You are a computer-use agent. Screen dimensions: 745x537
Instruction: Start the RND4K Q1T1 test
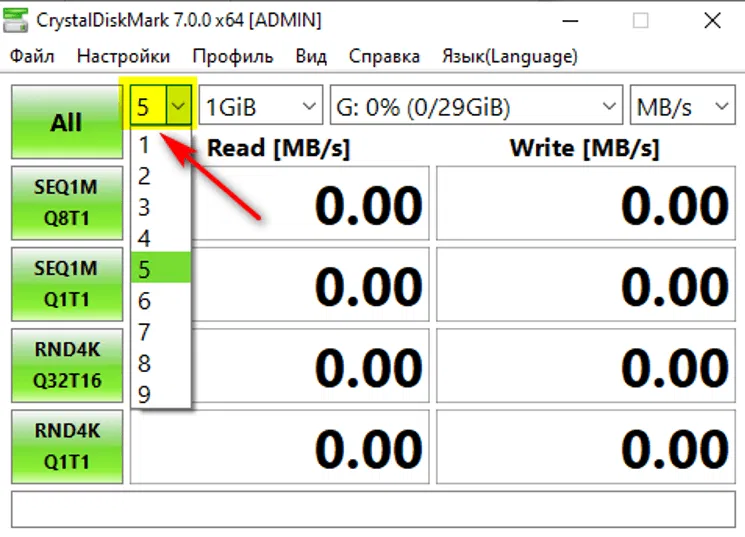point(67,447)
